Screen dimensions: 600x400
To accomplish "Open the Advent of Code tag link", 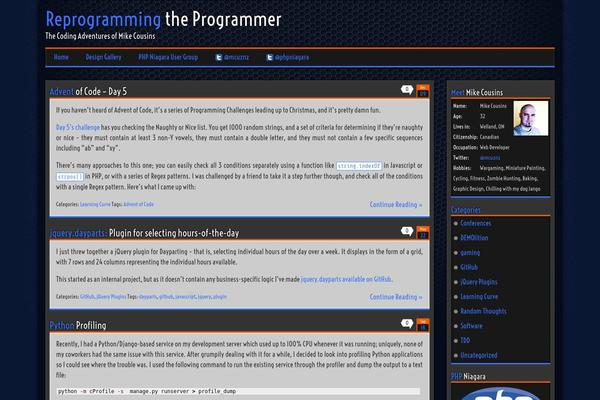I will click(x=139, y=204).
